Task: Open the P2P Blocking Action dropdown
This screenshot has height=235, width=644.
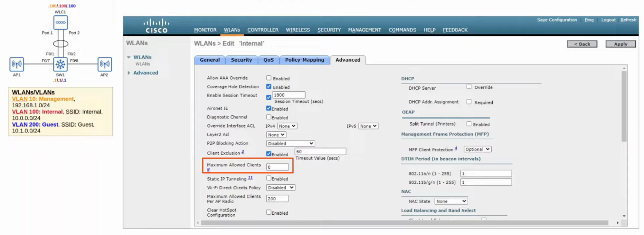Action: 290,143
